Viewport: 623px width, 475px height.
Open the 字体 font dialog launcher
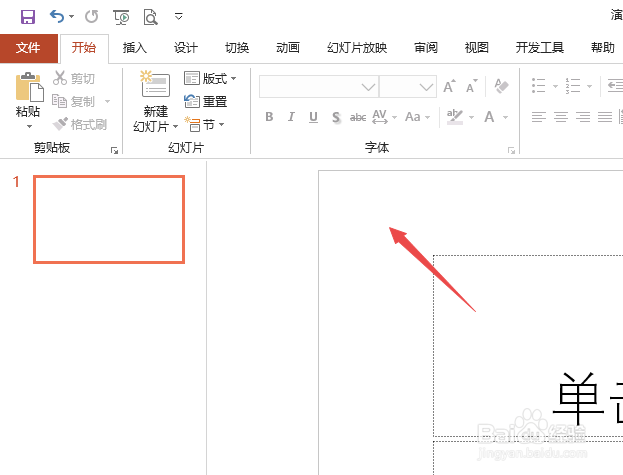click(x=511, y=151)
